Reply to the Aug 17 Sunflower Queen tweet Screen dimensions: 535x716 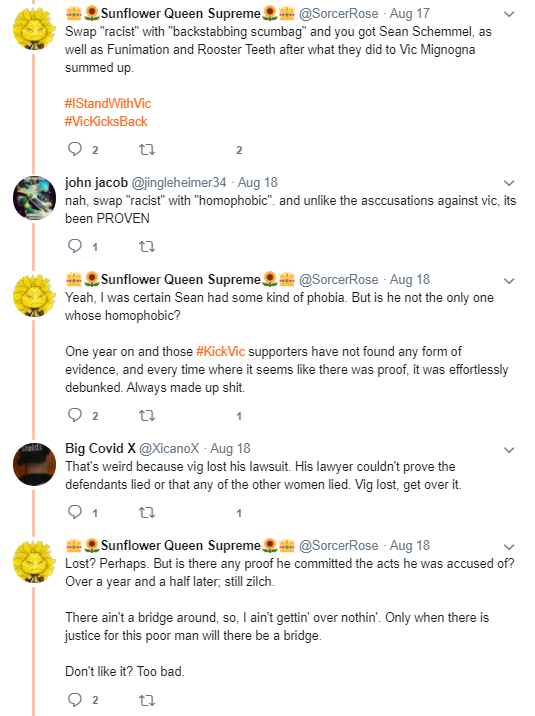[75, 149]
